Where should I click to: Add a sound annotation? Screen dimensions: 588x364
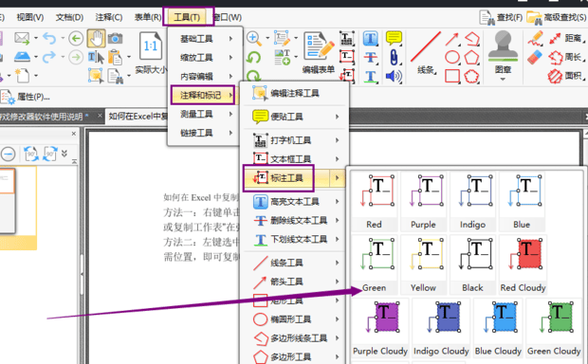click(394, 76)
